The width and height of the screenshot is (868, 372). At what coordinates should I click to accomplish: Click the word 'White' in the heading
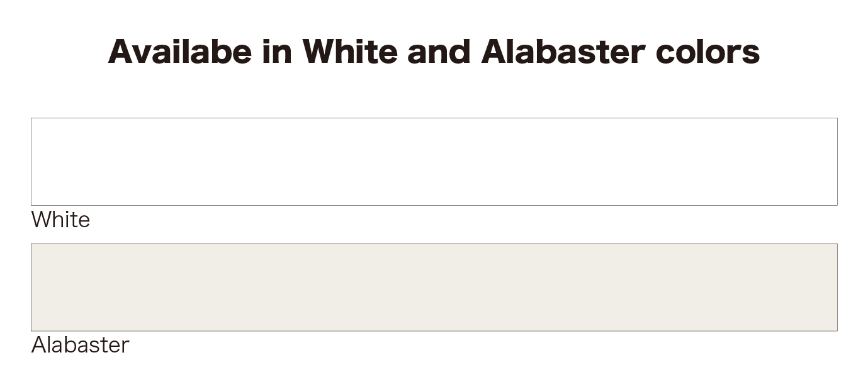pyautogui.click(x=349, y=52)
